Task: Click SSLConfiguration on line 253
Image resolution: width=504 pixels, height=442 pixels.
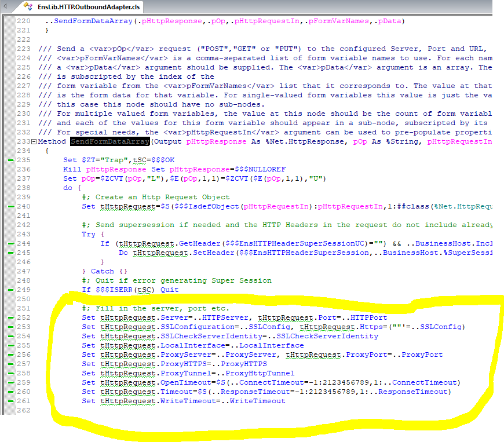Action: 198,327
